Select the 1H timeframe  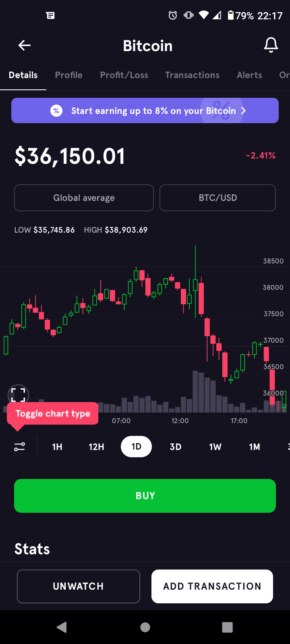click(x=57, y=447)
